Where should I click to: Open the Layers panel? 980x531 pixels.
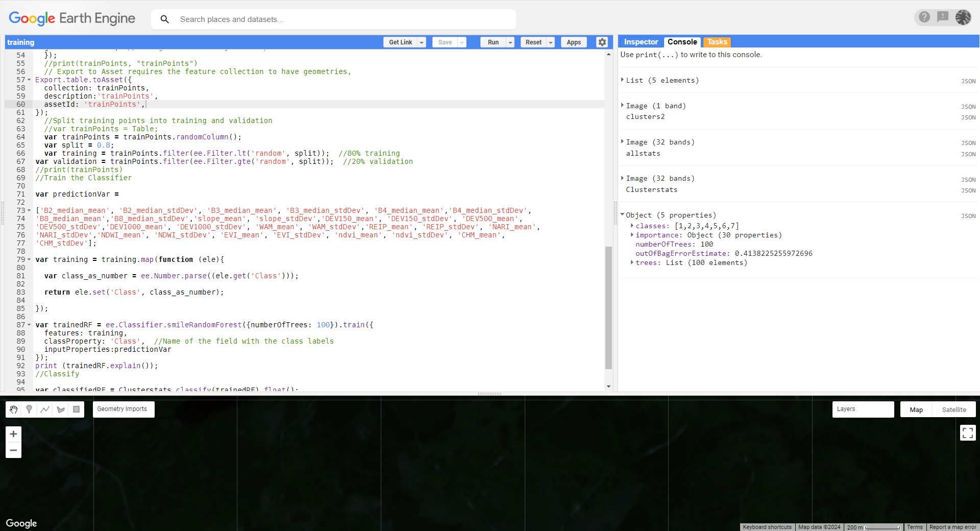[863, 409]
